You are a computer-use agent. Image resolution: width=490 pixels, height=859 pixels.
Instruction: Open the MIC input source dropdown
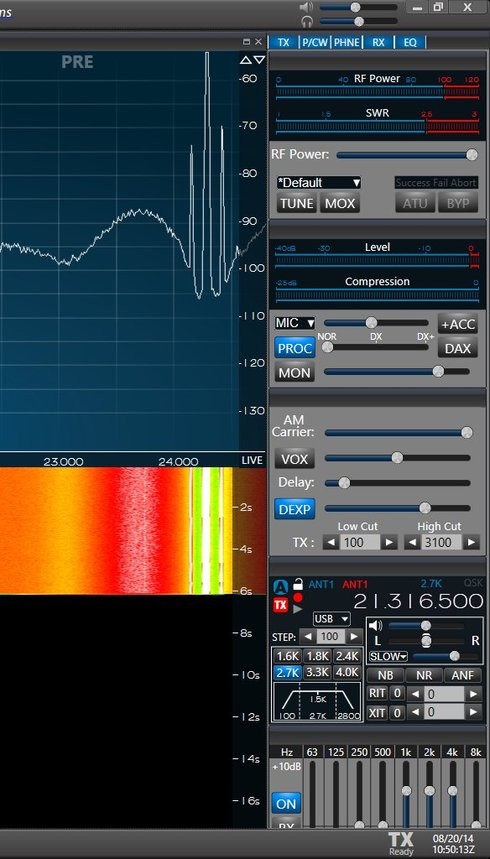[x=295, y=323]
